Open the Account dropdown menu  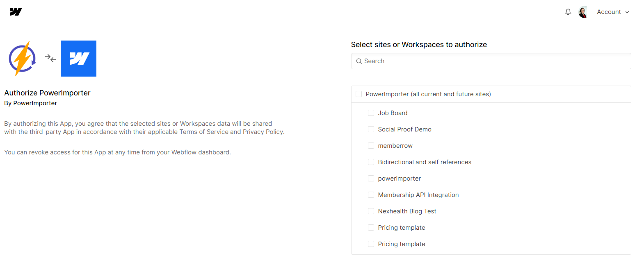(x=613, y=12)
